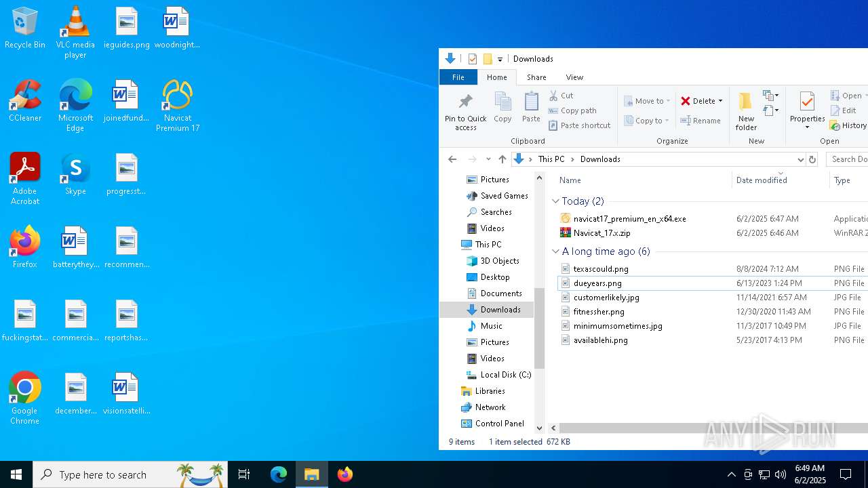Click the Rename ribbon button
This screenshot has height=488, width=868.
(701, 121)
